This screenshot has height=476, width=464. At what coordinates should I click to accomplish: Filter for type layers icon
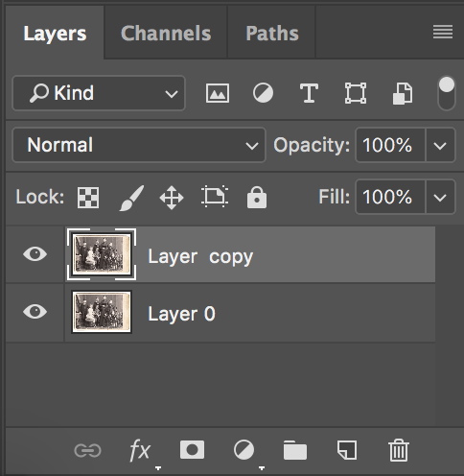309,93
